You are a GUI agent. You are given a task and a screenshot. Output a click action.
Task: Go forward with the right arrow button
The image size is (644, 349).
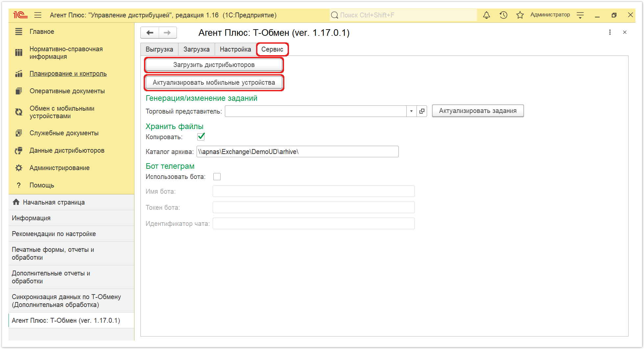click(168, 33)
